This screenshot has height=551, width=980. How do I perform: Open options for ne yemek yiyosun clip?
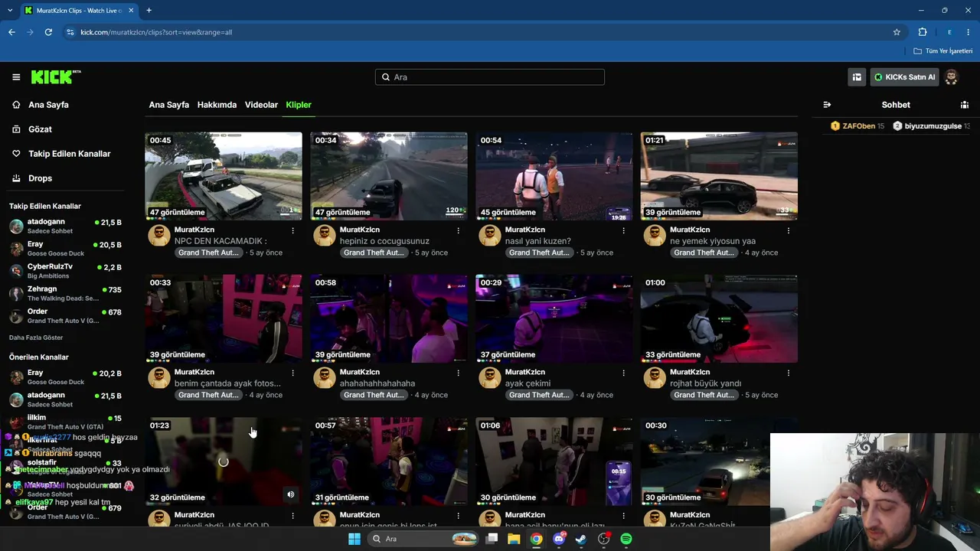point(788,230)
